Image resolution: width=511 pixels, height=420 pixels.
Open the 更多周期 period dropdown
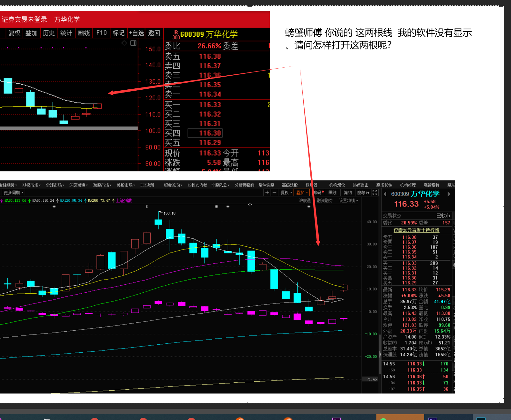pos(13,192)
